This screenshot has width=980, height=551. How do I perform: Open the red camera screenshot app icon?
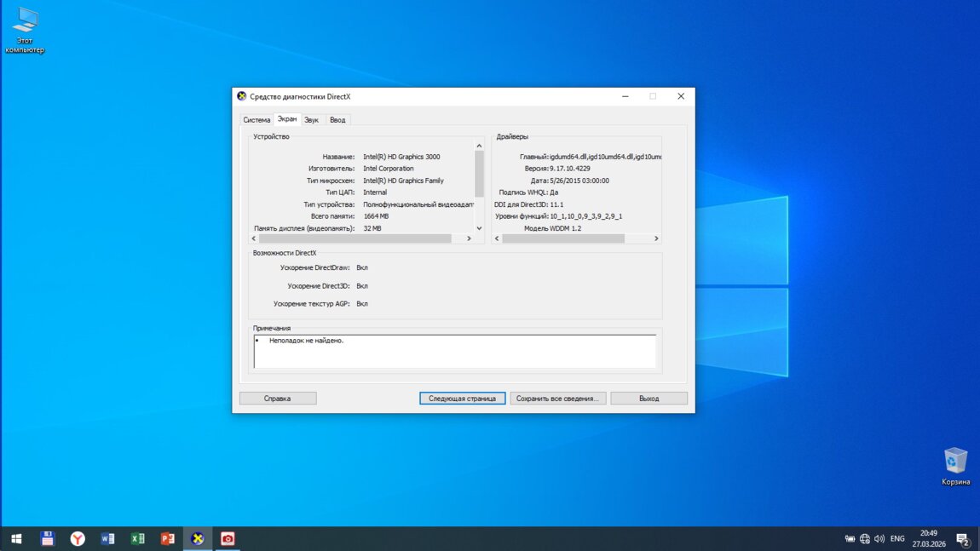click(x=228, y=538)
